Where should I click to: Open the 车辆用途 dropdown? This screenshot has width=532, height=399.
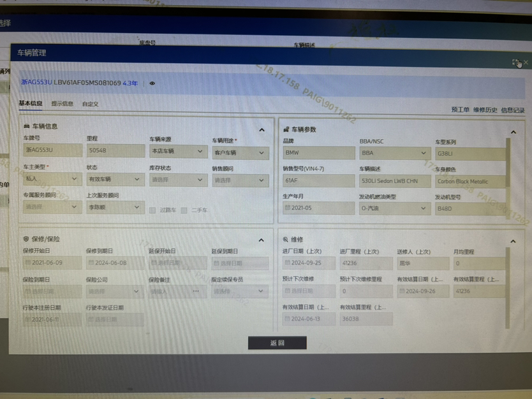tap(240, 153)
